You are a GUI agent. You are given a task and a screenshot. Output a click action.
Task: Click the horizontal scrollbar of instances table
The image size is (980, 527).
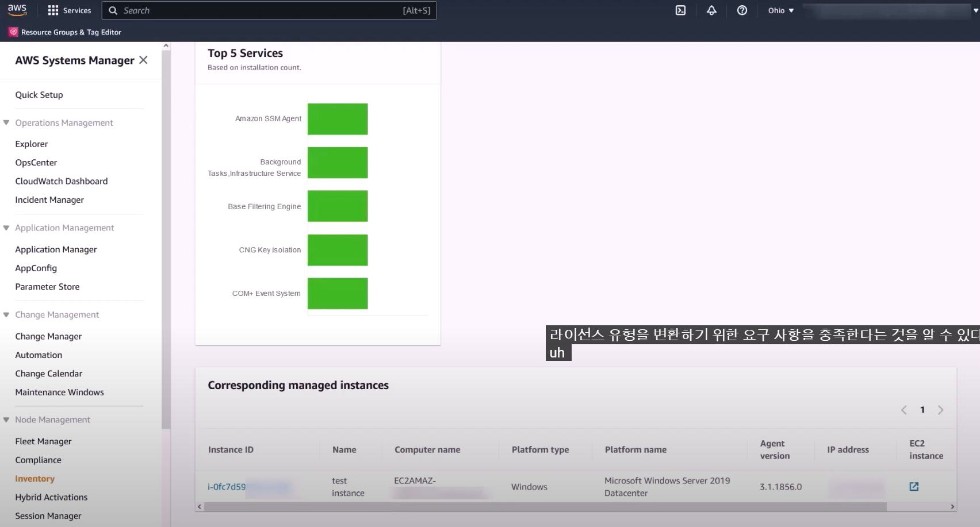click(x=545, y=507)
